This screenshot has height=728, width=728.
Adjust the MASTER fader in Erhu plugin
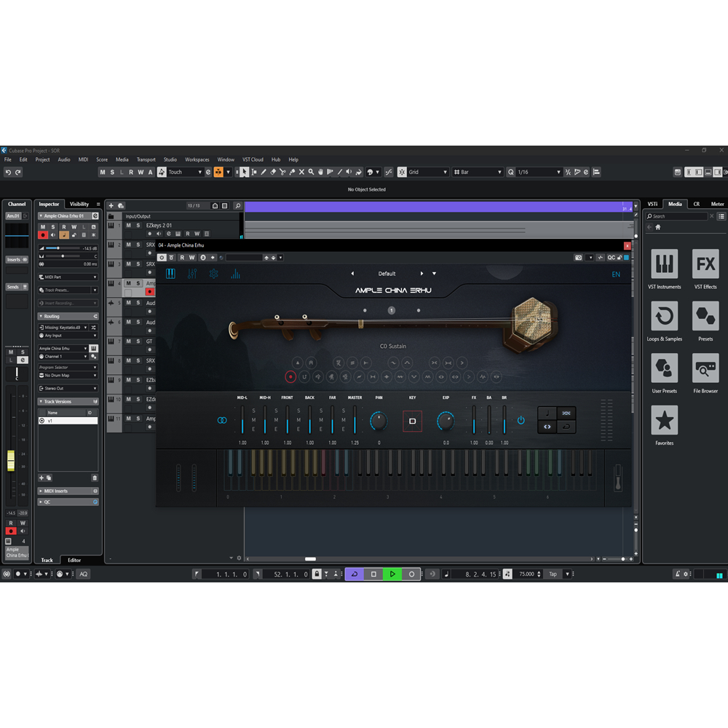pos(355,420)
